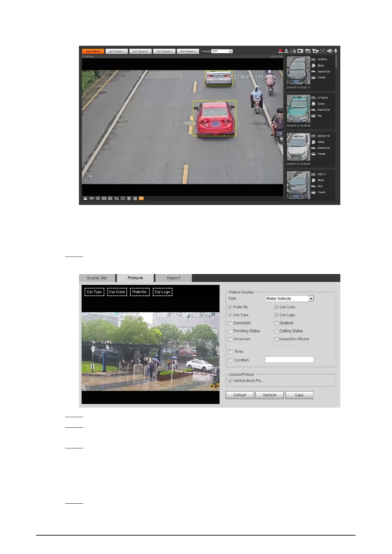Toggle the audio speaker icon

coord(329,51)
